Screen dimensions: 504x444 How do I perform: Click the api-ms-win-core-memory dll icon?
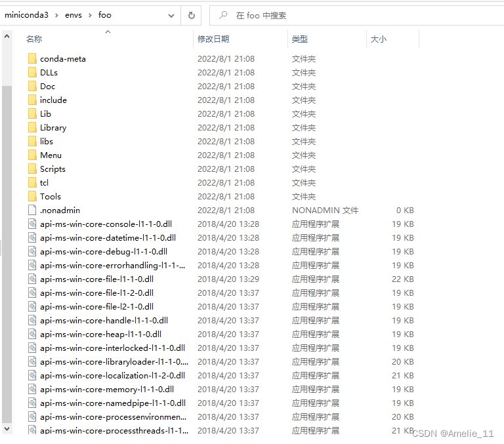pyautogui.click(x=32, y=390)
